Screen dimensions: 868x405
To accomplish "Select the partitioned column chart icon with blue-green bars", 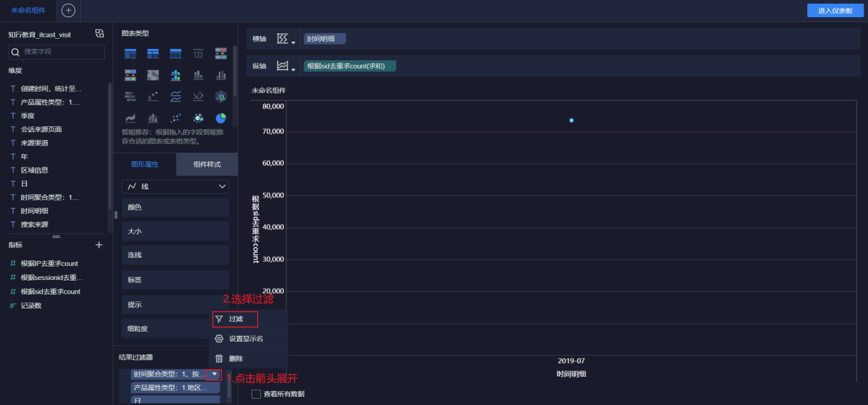I will tap(176, 75).
